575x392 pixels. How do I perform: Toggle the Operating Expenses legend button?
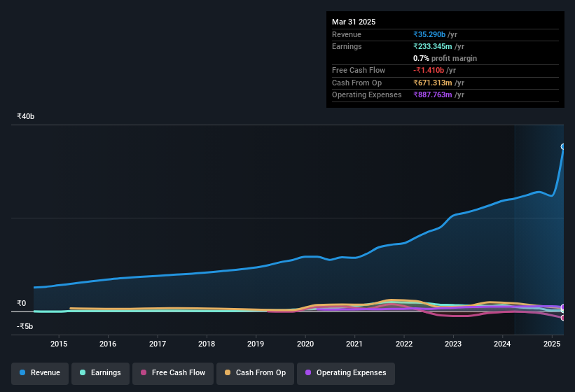[346, 373]
